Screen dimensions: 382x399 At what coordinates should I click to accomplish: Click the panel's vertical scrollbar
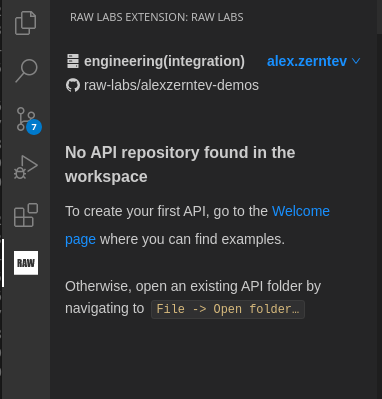coord(379,17)
